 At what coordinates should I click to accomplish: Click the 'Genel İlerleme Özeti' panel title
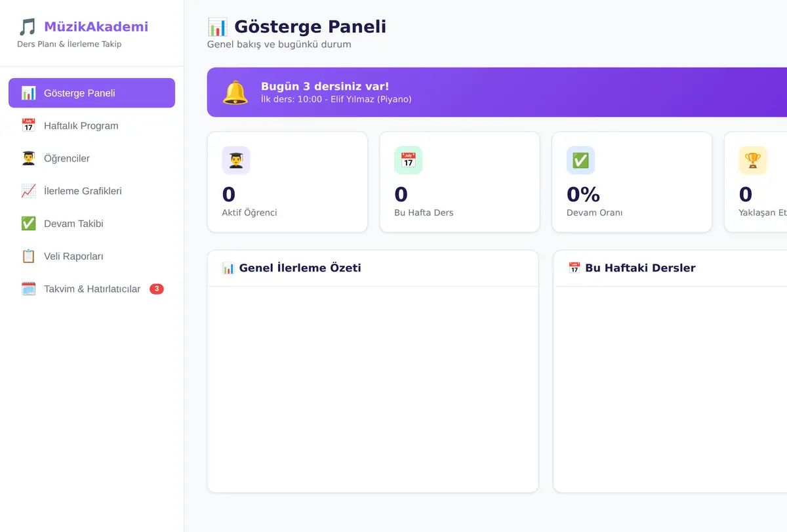(300, 268)
